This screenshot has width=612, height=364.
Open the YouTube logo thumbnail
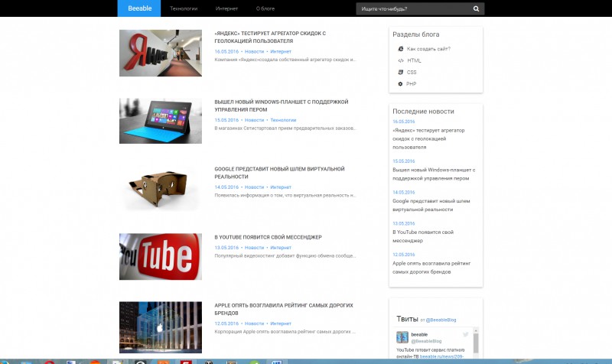pyautogui.click(x=161, y=257)
